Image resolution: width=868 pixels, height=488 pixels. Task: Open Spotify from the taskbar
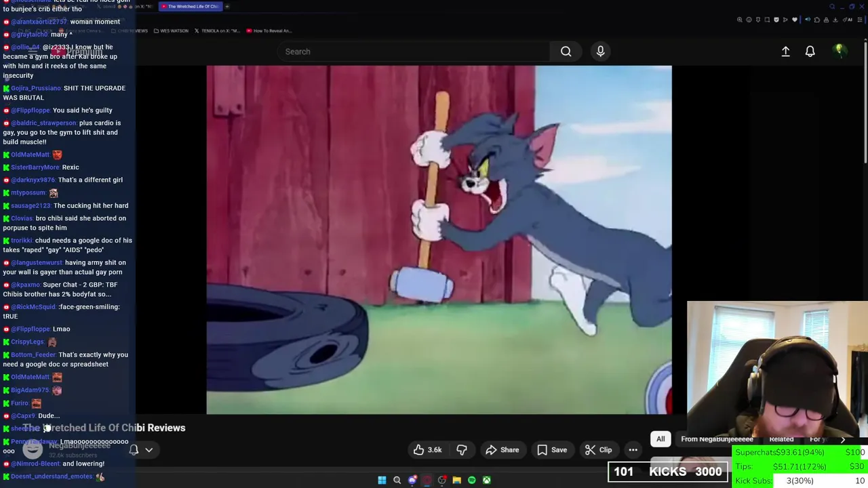coord(471,481)
